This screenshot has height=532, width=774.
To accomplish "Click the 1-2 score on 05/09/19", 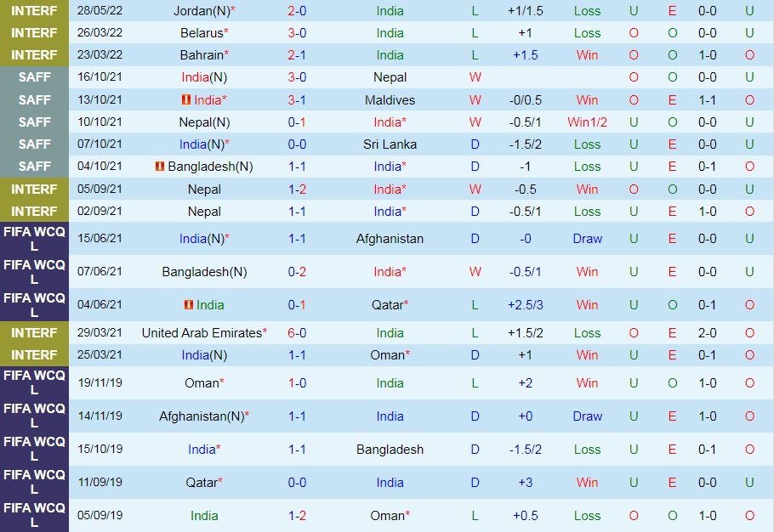I will coord(297,516).
